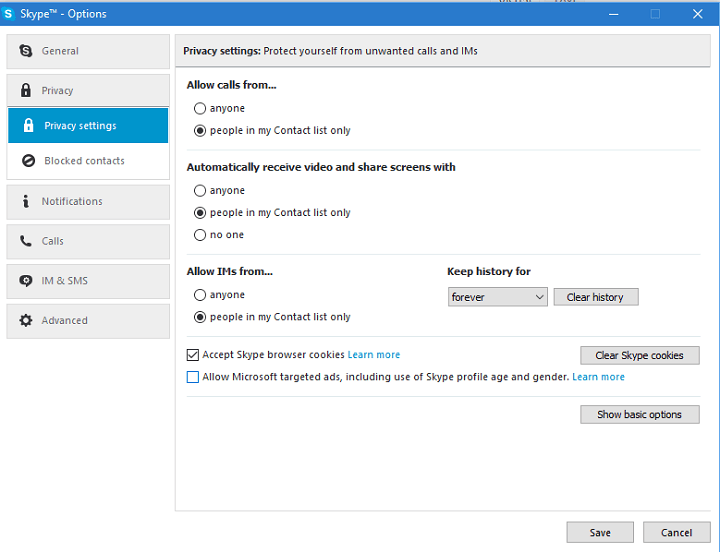This screenshot has height=552, width=720.
Task: Click the phone handset icon for Calls
Action: 26,241
